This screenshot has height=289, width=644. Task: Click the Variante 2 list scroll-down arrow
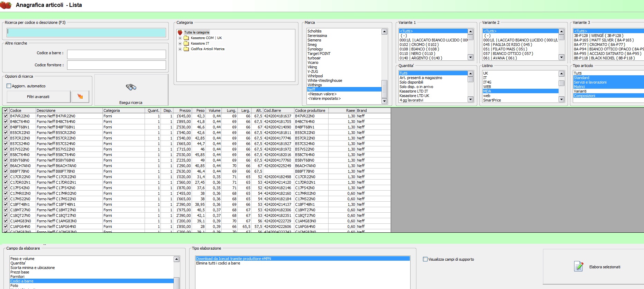point(561,57)
